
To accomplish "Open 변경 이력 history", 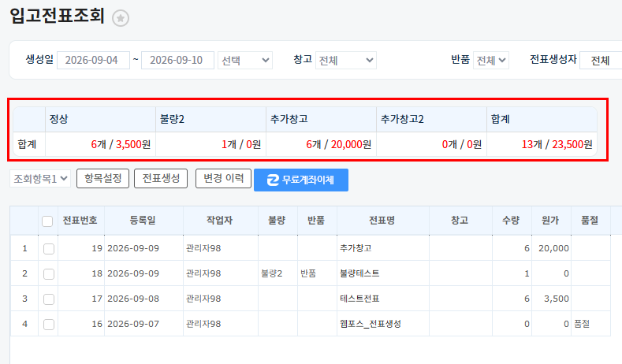I will pos(223,178).
